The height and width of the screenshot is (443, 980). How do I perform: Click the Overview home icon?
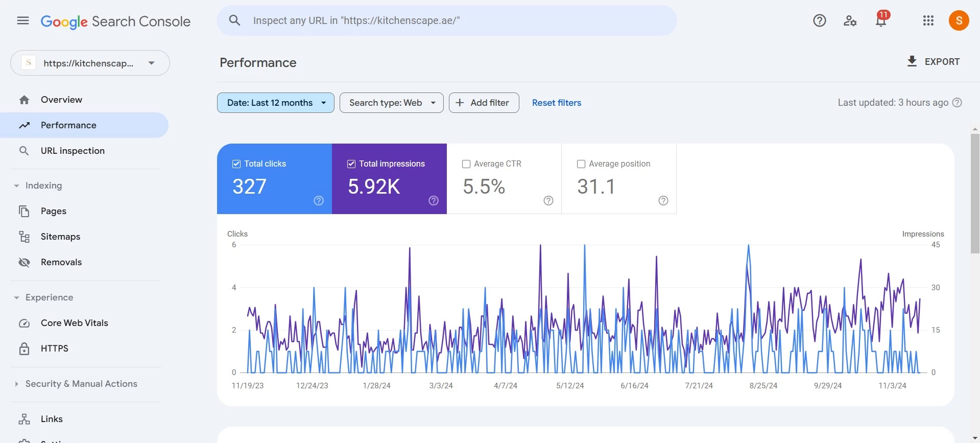coord(24,100)
